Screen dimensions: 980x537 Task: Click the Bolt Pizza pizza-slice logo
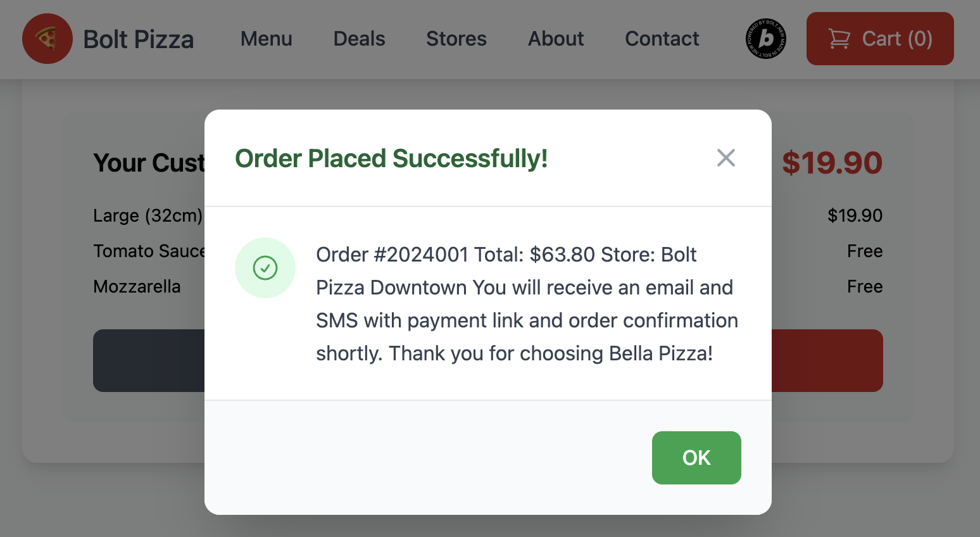pos(47,39)
